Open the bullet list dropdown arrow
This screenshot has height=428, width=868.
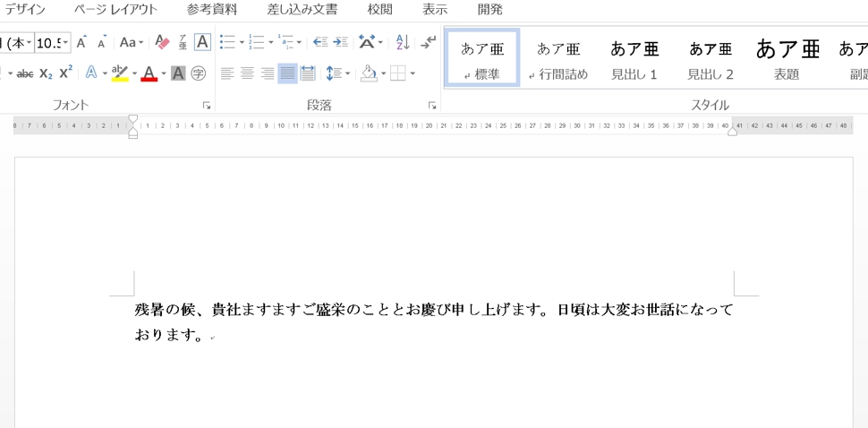242,42
